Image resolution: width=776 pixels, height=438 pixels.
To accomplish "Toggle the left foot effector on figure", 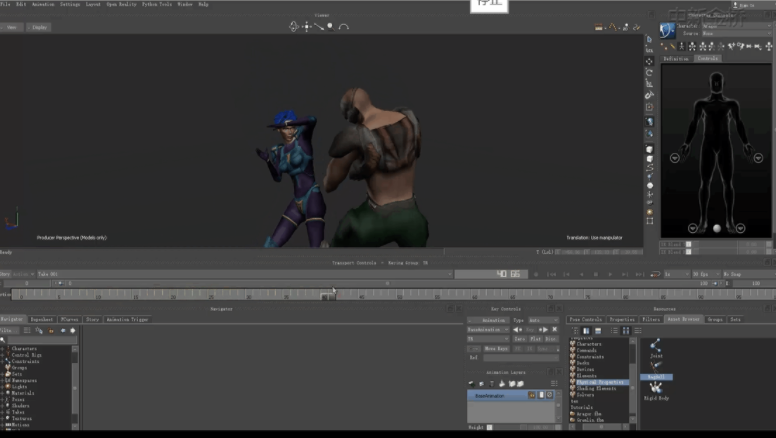I will 740,228.
